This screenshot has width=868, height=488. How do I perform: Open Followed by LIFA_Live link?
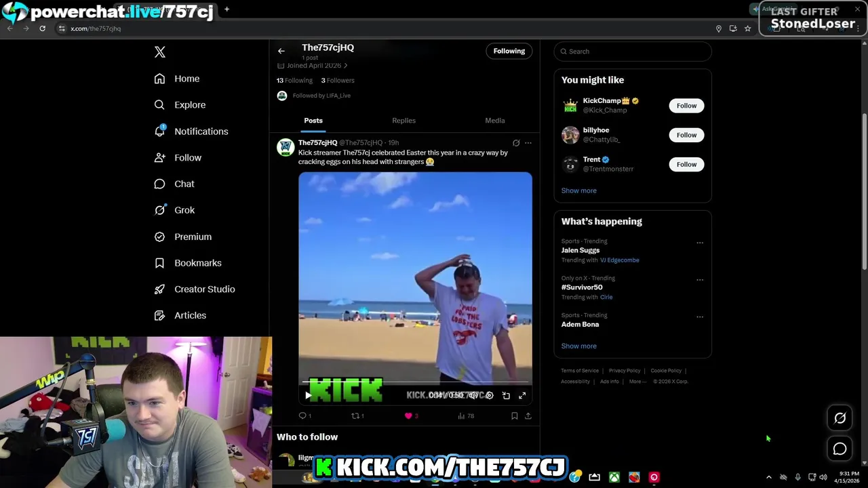[x=321, y=96]
